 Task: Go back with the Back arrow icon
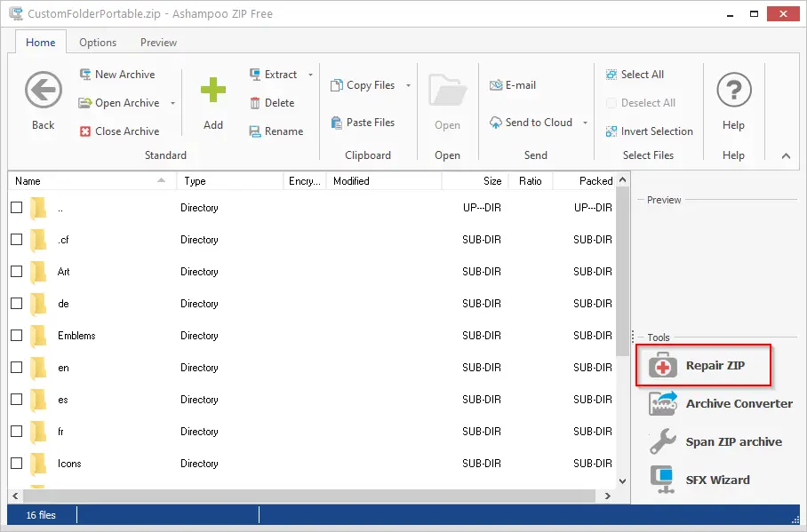pyautogui.click(x=44, y=90)
